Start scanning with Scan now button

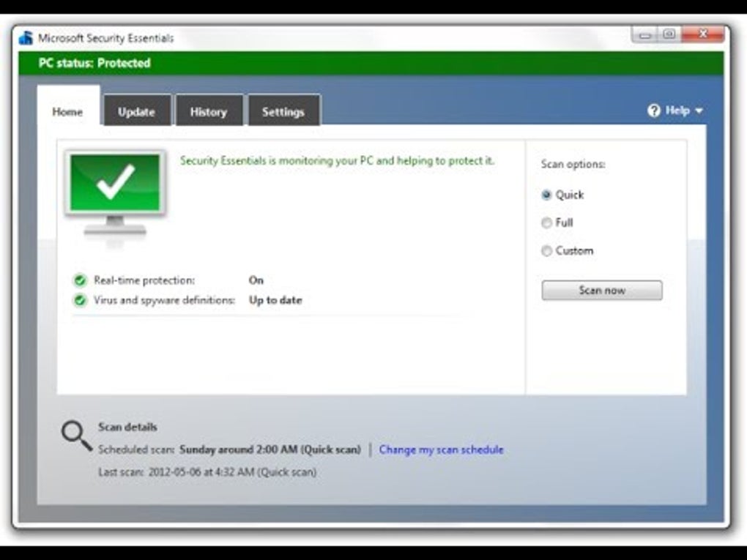click(x=602, y=290)
